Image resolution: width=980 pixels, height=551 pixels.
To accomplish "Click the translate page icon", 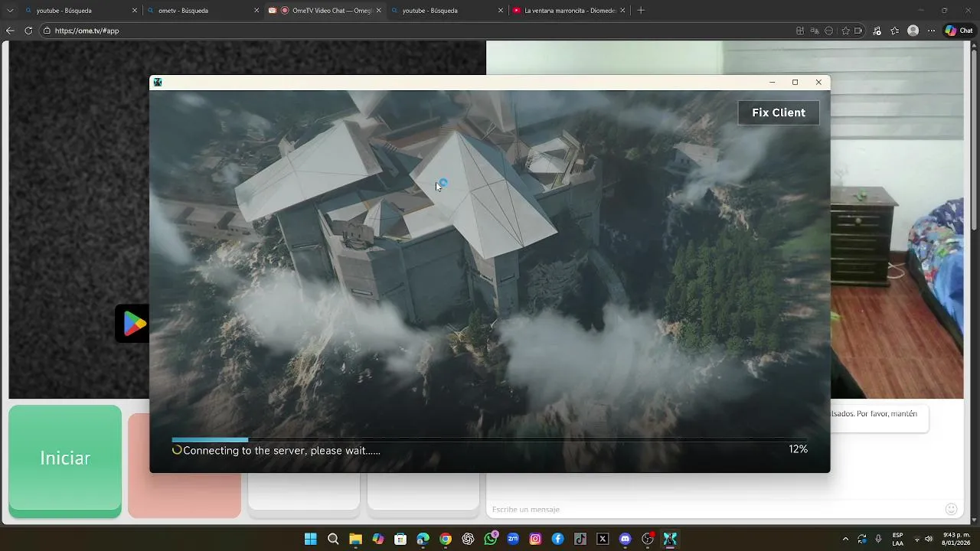I will [x=815, y=31].
